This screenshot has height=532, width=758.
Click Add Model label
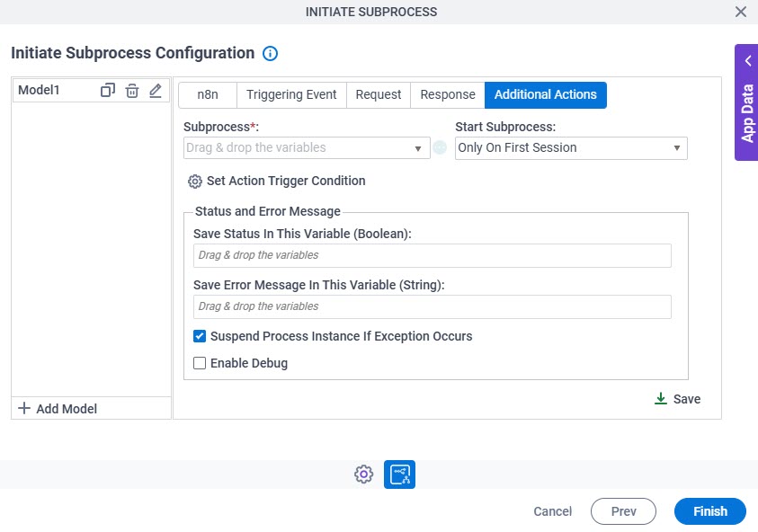pos(67,409)
